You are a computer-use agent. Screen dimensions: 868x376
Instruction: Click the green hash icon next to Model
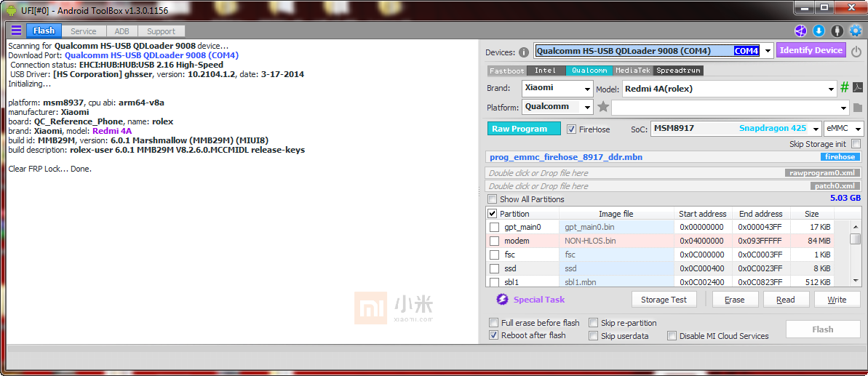point(845,87)
